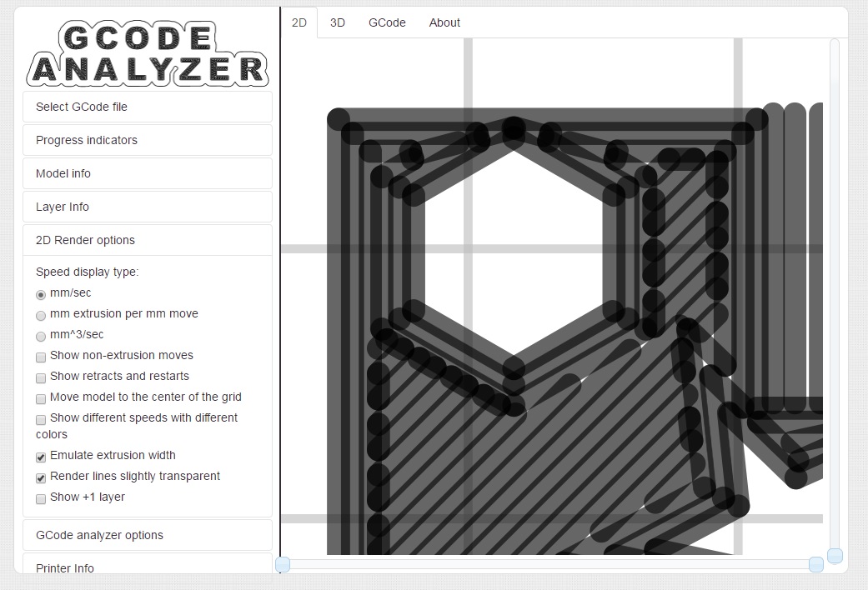Select mm extrusion per mm move option

tap(40, 316)
